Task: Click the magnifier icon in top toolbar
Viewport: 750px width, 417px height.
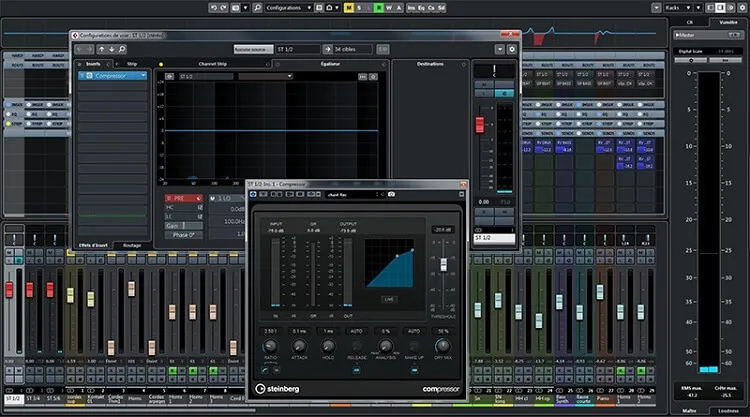Action: tap(256, 7)
